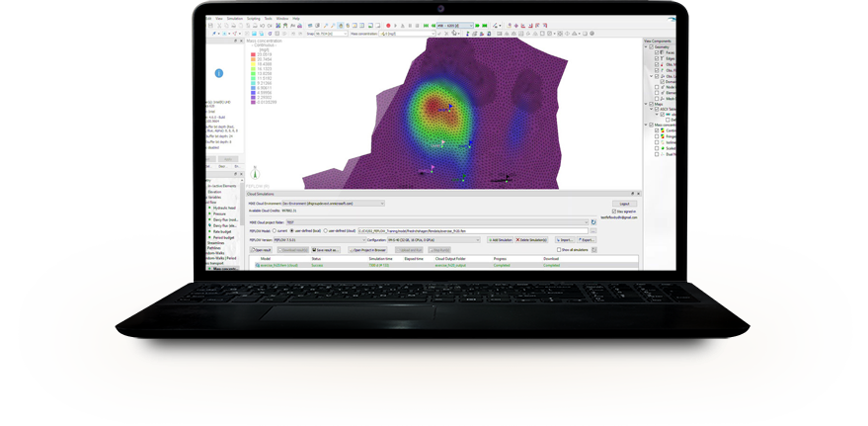Expand the Configuration dropdown list

(478, 240)
